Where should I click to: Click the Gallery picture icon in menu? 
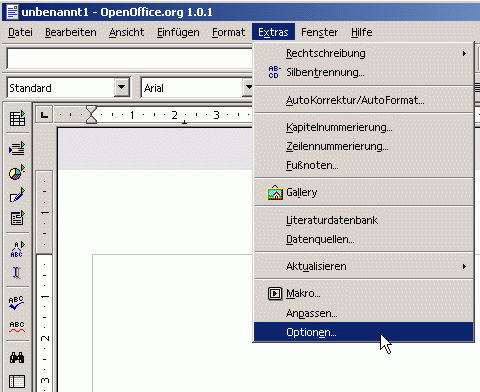[275, 192]
